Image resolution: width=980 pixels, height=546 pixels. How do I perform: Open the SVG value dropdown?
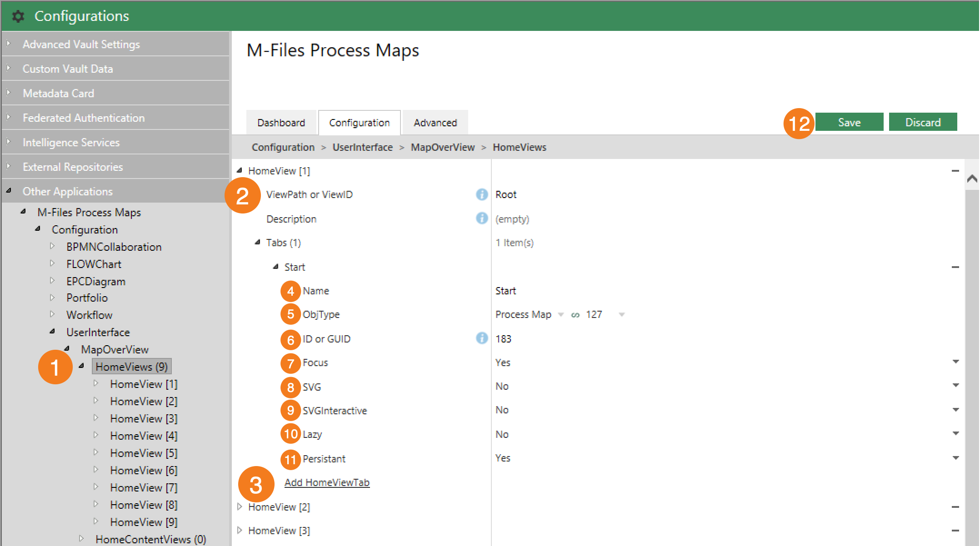[955, 386]
